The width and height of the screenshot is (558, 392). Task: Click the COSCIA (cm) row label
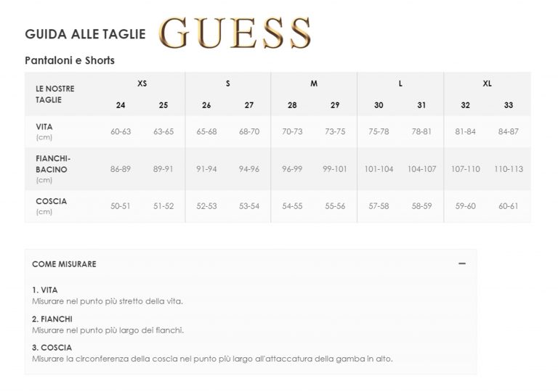coord(51,205)
